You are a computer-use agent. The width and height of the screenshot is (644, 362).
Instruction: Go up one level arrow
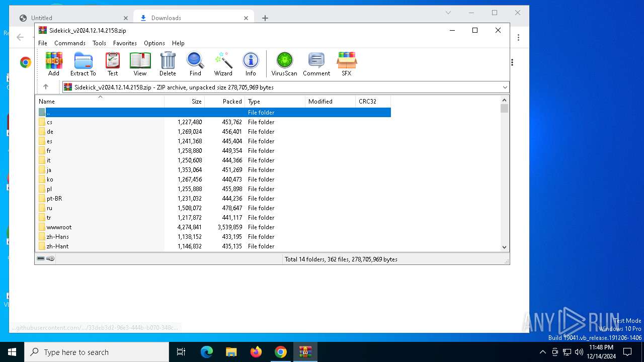46,87
